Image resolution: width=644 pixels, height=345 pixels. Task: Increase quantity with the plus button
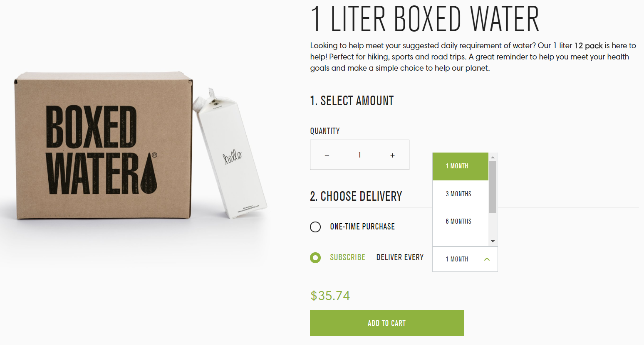pyautogui.click(x=392, y=155)
